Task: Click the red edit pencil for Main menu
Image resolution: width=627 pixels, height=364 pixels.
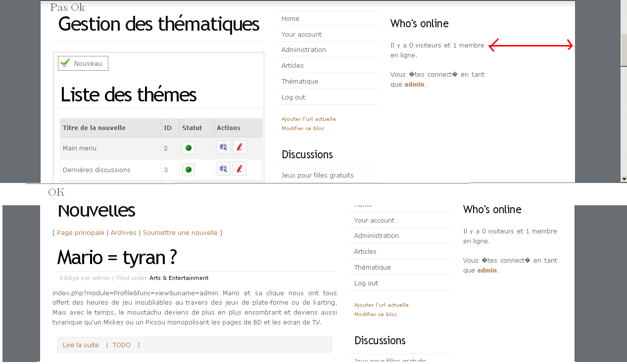Action: click(x=240, y=147)
